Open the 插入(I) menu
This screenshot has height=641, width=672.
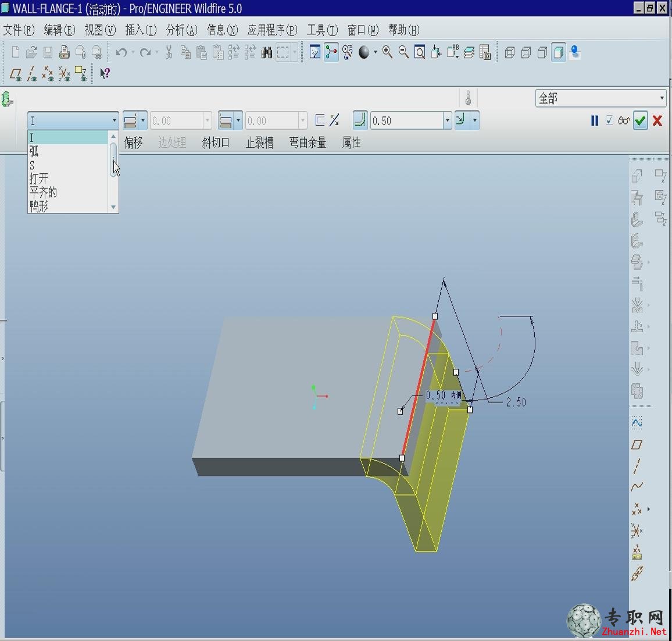point(141,30)
